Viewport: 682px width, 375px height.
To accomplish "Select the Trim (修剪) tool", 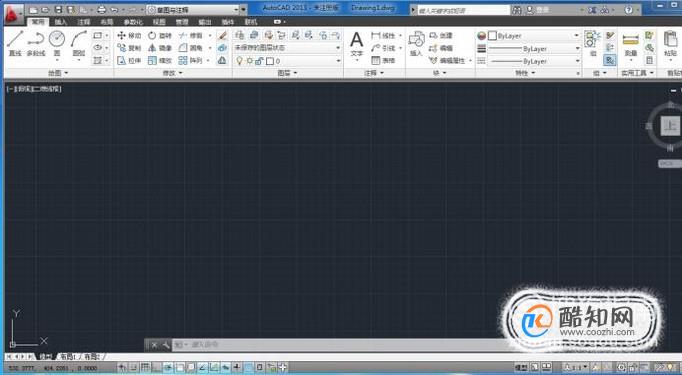I will [x=191, y=36].
